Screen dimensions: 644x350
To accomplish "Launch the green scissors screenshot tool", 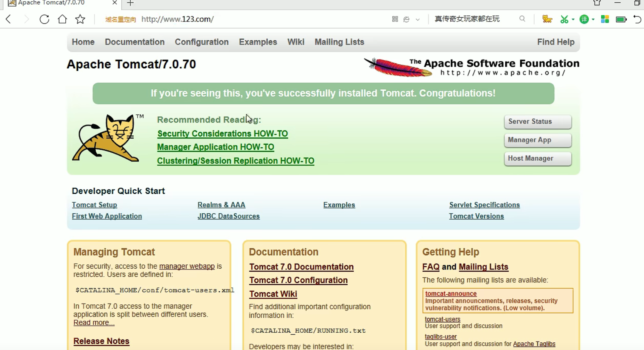I will point(564,19).
